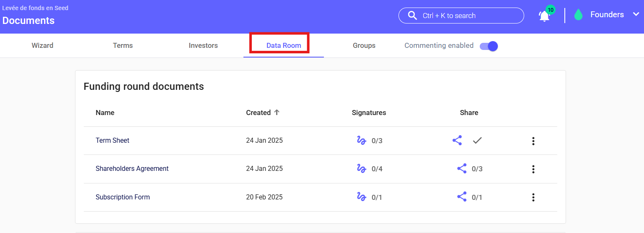This screenshot has height=233, width=644.
Task: Open the three-dot menu for Subscription Form
Action: click(533, 197)
